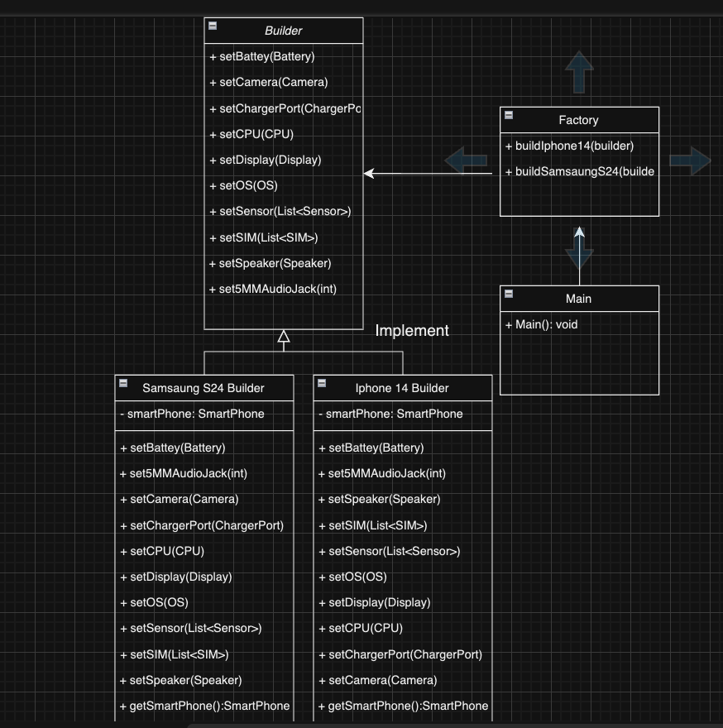Click the inheritance triangle arrowhead under Builder
The image size is (723, 728).
coord(284,338)
